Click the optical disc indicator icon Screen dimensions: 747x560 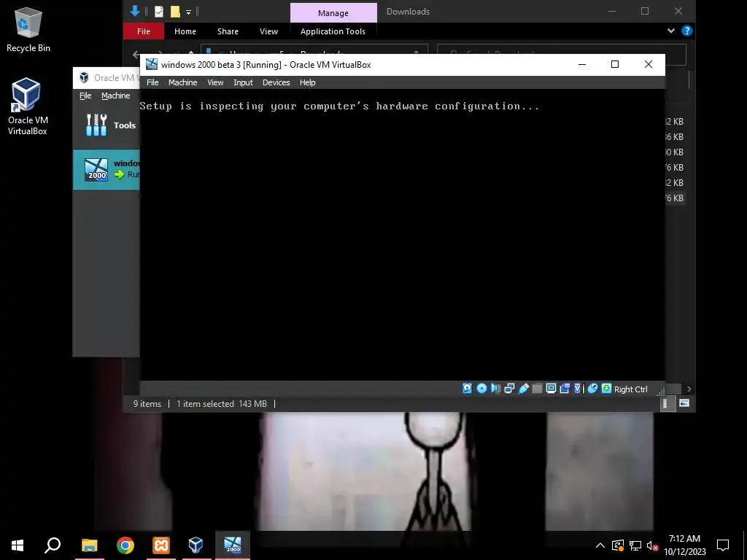coord(481,389)
